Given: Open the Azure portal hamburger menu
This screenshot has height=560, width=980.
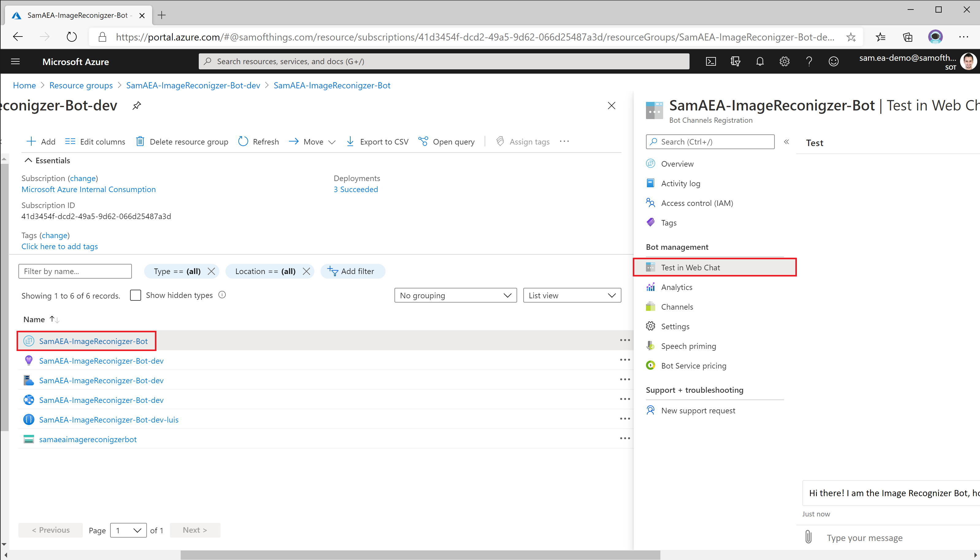Looking at the screenshot, I should tap(15, 62).
